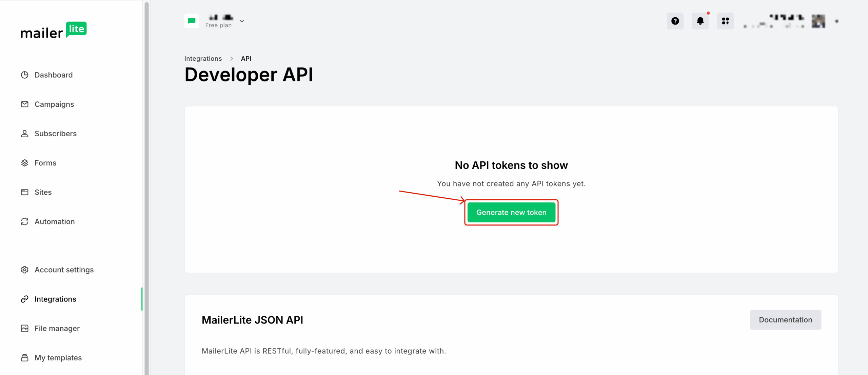Open Account settings
The image size is (868, 375).
click(64, 270)
